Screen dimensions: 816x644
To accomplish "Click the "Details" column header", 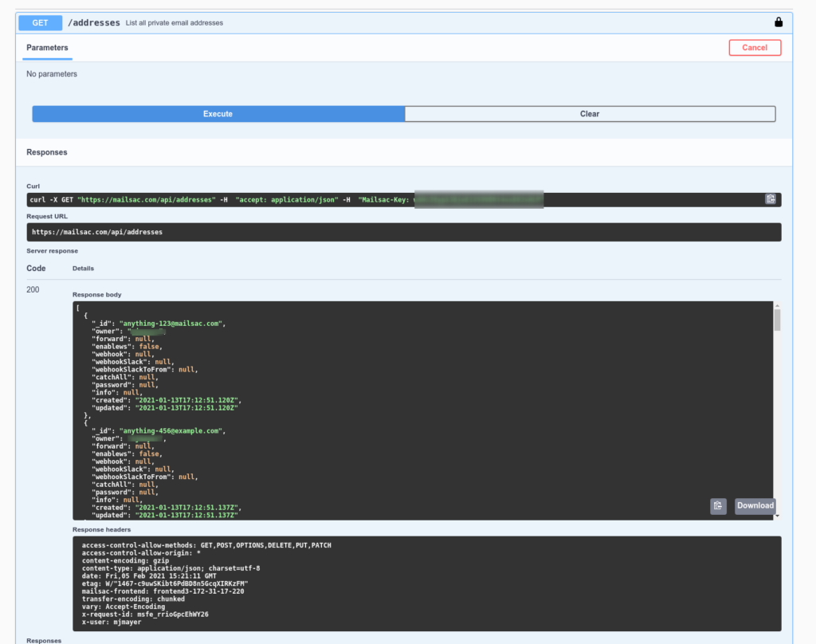I will [x=83, y=269].
